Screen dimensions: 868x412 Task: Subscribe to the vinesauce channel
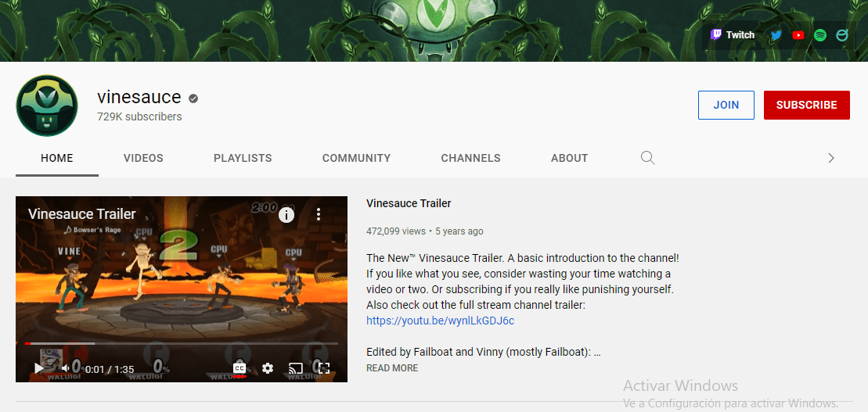point(806,105)
